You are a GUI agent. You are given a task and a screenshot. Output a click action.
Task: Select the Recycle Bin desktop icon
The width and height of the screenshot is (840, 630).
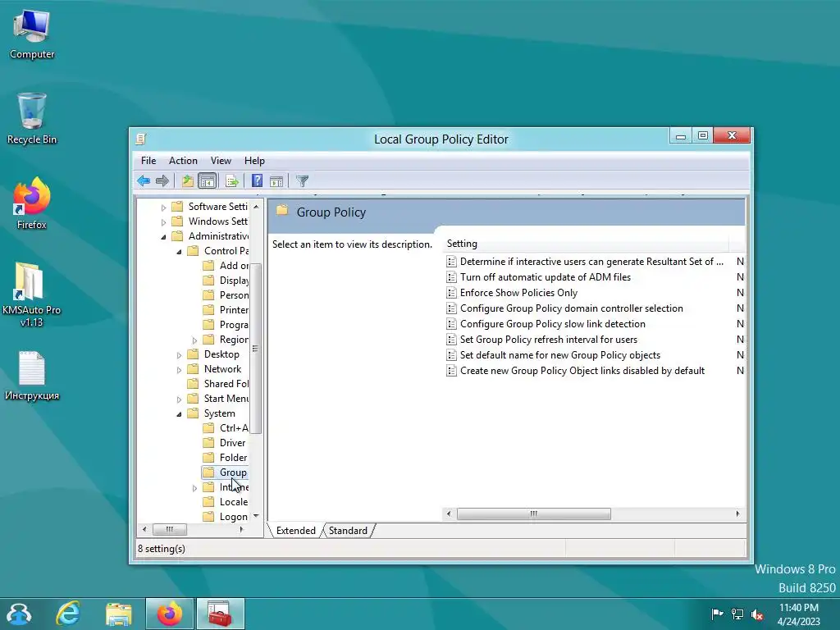[32, 118]
